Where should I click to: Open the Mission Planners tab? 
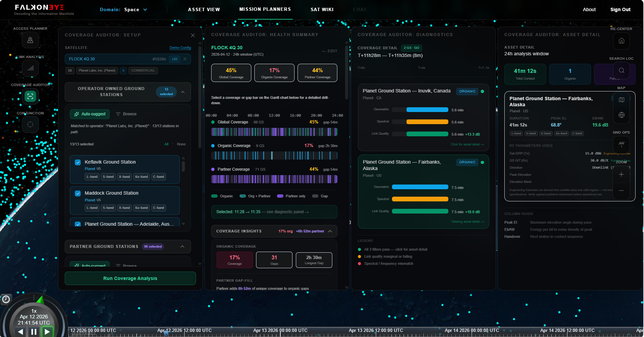(x=265, y=9)
